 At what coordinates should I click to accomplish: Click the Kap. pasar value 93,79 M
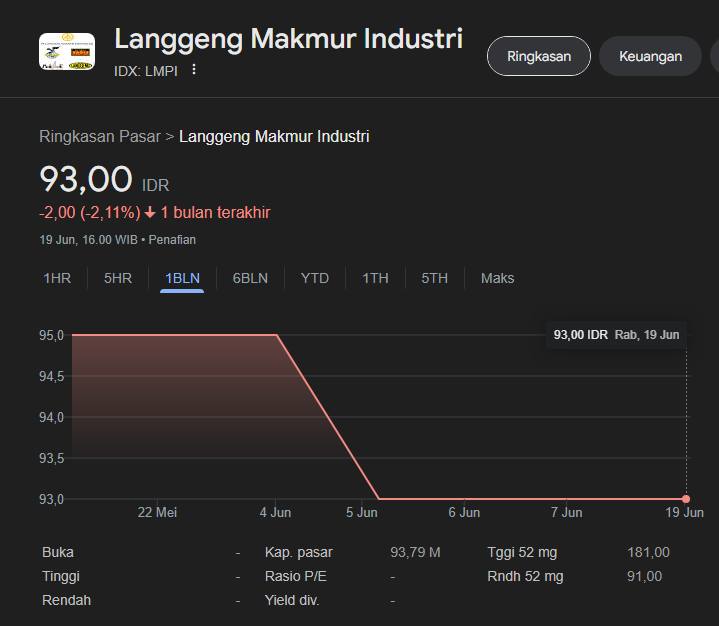point(415,552)
